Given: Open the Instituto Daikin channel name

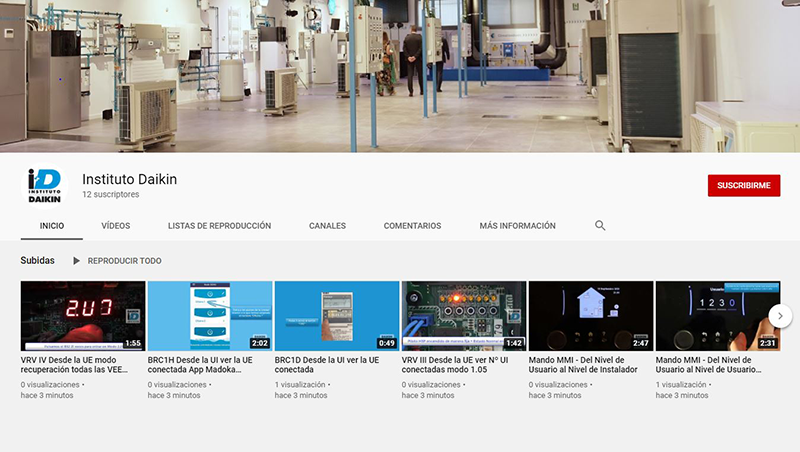Looking at the screenshot, I should [x=130, y=179].
